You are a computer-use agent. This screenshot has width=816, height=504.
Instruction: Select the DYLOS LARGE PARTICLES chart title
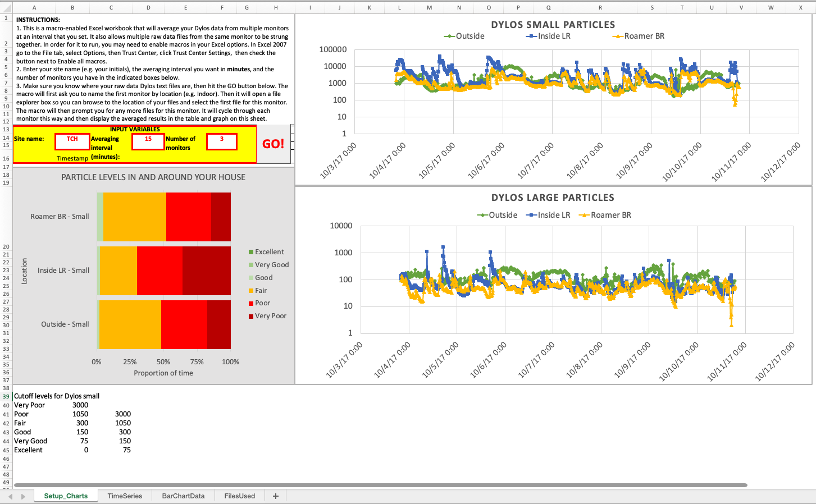[553, 198]
